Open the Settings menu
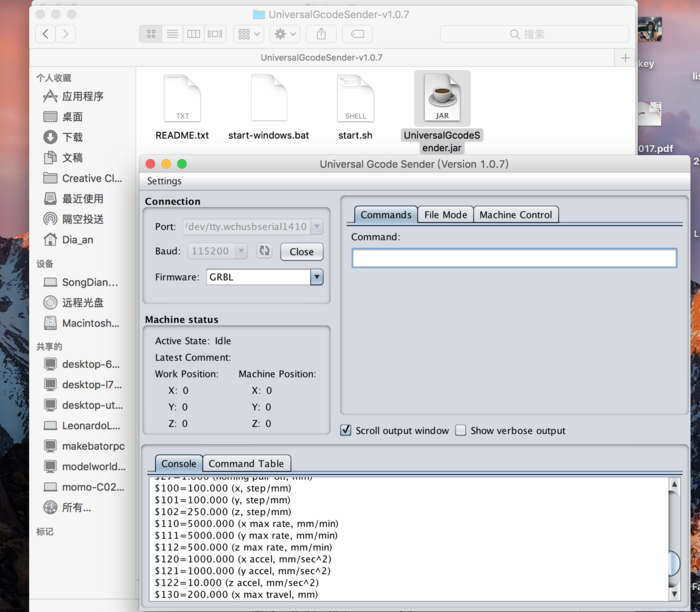This screenshot has height=612, width=700. point(164,181)
